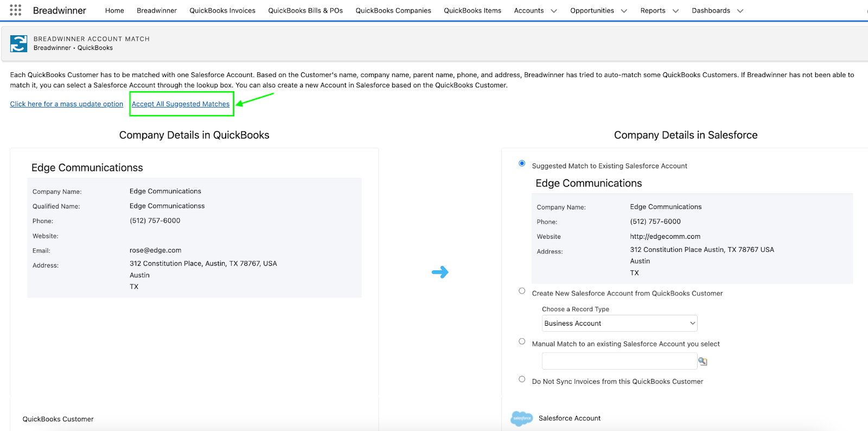Click the Breadwinner Account Match sync icon
The image size is (868, 431).
[19, 43]
